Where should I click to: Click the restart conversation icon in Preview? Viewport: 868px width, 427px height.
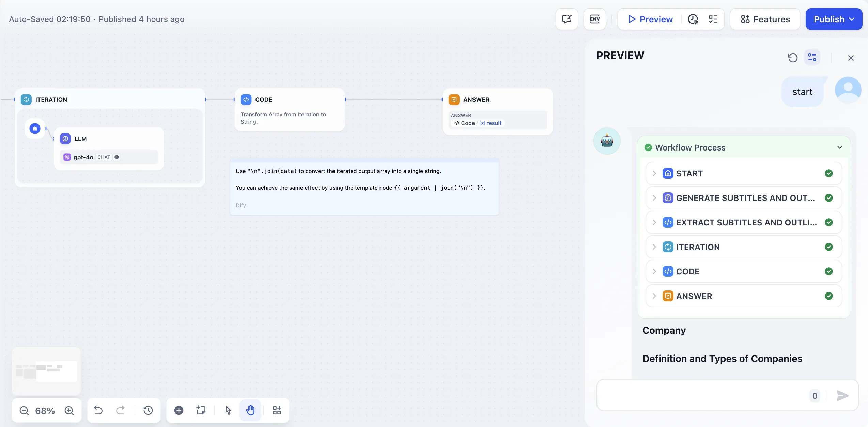pyautogui.click(x=792, y=58)
